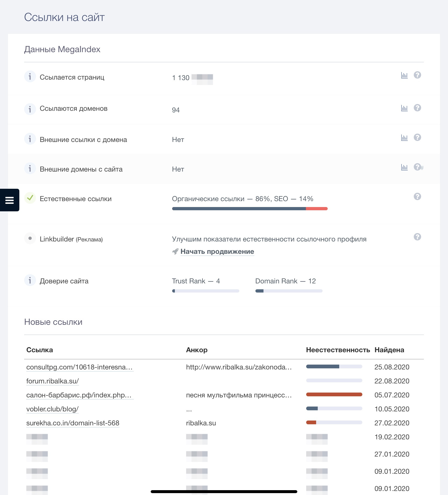
Task: Click anchor text http://www.ribalka.su/zakonoda…
Action: click(x=239, y=367)
